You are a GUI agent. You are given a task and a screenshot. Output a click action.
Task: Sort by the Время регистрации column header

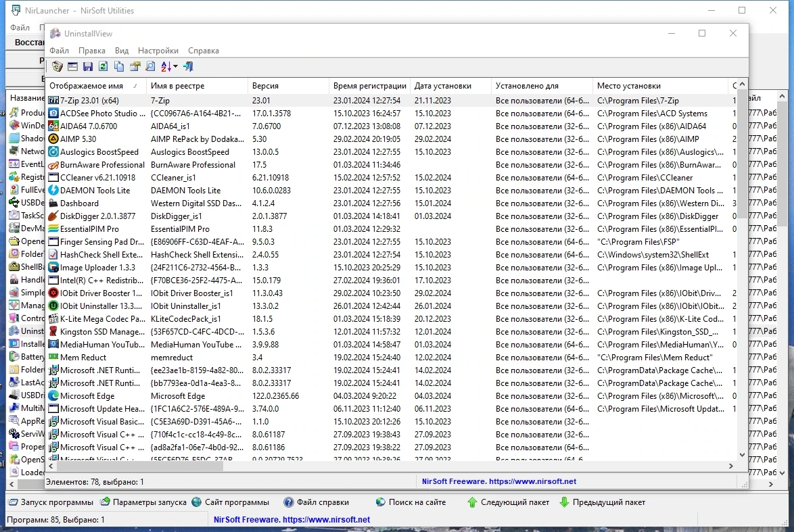coord(369,86)
